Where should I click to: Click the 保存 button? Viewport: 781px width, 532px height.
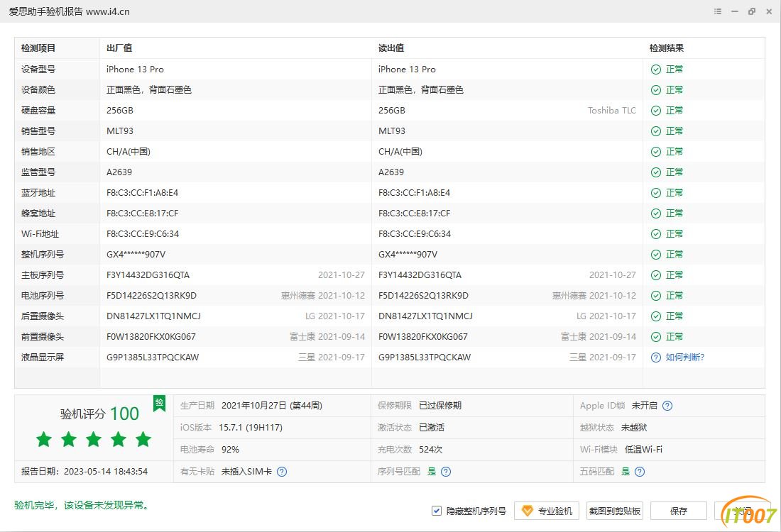coord(678,511)
